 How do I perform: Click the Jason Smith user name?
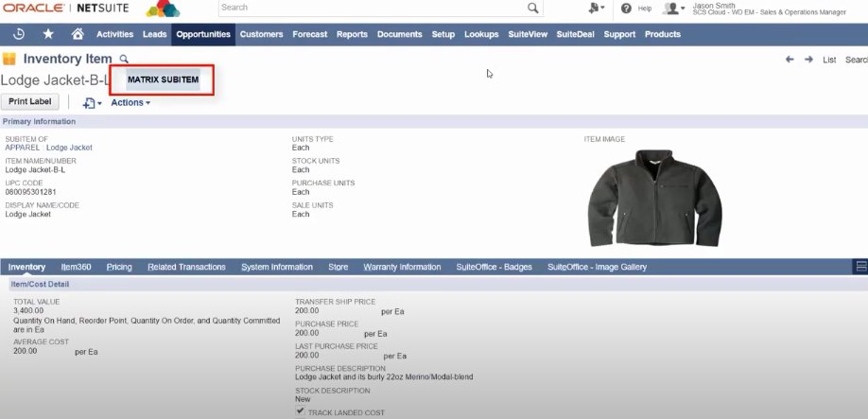(714, 6)
